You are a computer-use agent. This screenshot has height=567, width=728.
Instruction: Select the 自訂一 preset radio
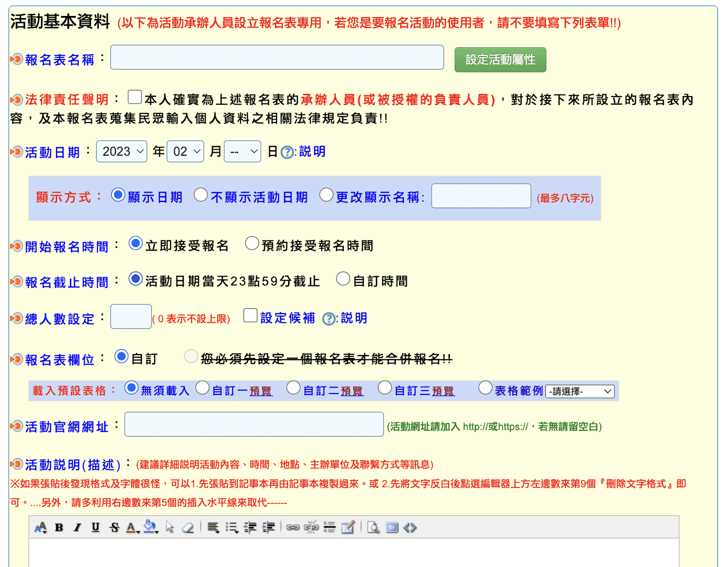(202, 388)
